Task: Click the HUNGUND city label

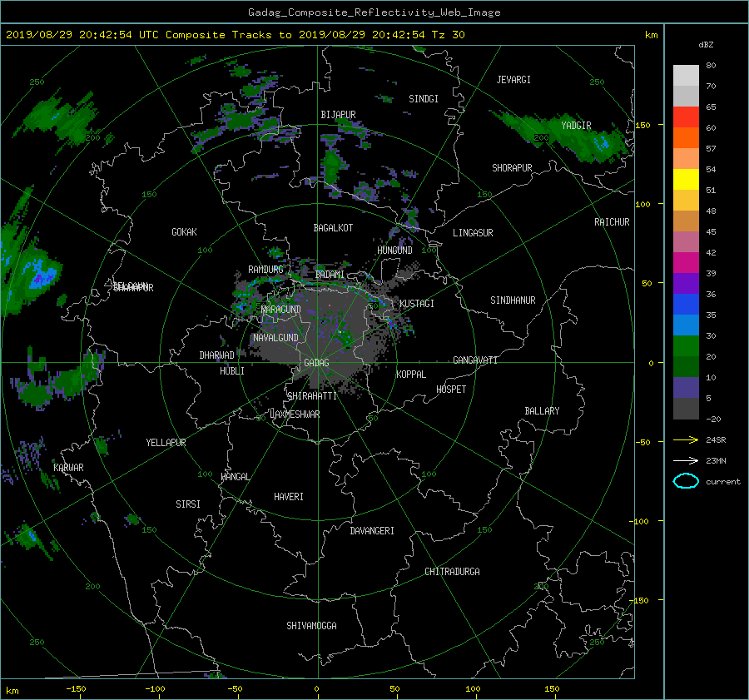Action: point(394,251)
